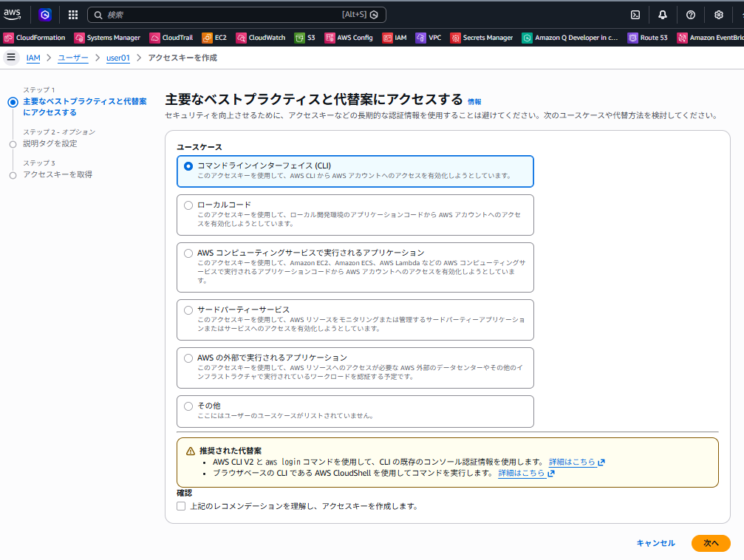Open Amazon EventBridge favorite shortcut

[710, 38]
